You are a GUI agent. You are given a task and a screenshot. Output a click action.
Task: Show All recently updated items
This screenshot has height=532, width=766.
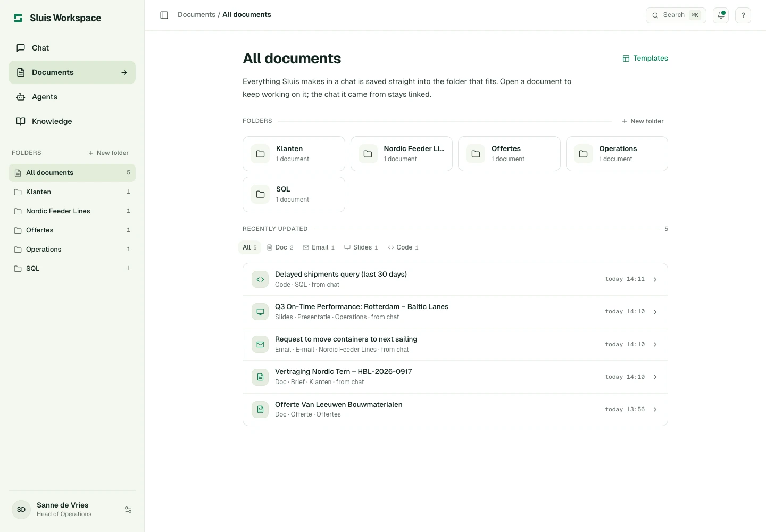(x=249, y=247)
